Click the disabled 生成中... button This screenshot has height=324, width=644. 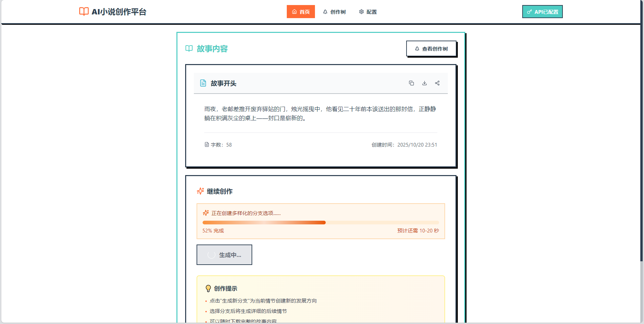[224, 255]
